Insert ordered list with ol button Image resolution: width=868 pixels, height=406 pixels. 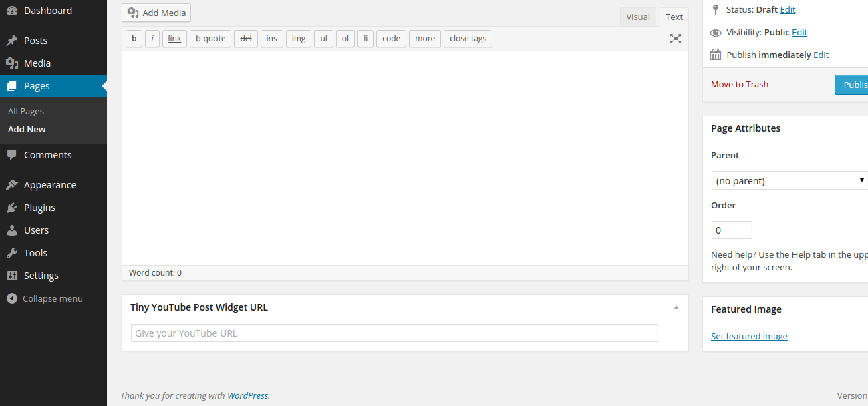click(345, 39)
